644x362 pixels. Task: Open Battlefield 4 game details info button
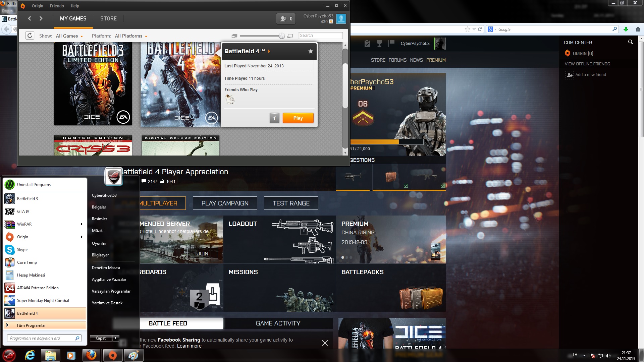(x=274, y=118)
